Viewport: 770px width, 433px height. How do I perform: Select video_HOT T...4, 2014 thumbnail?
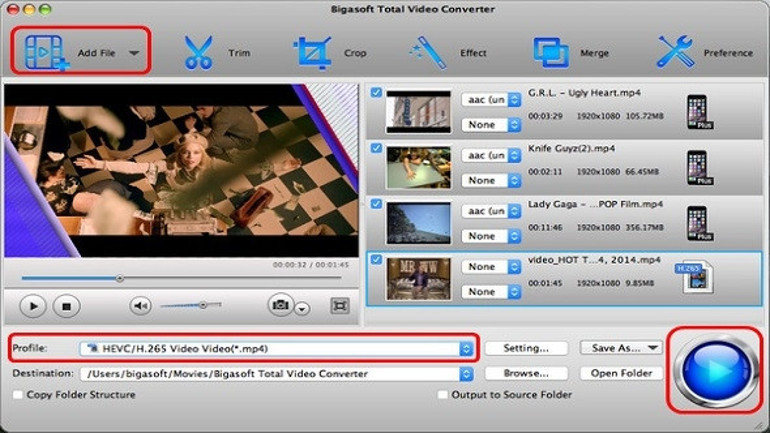click(x=418, y=278)
